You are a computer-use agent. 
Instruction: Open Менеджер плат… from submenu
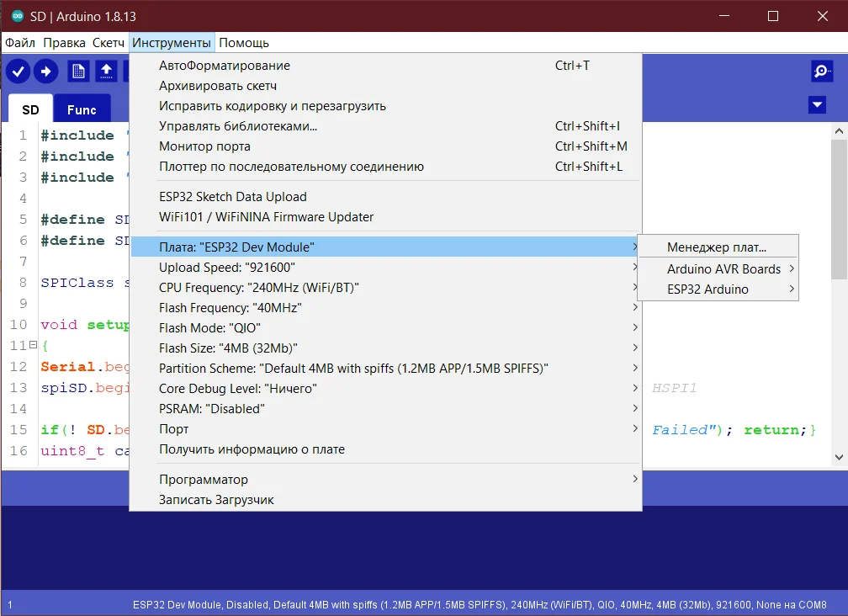[x=718, y=247]
